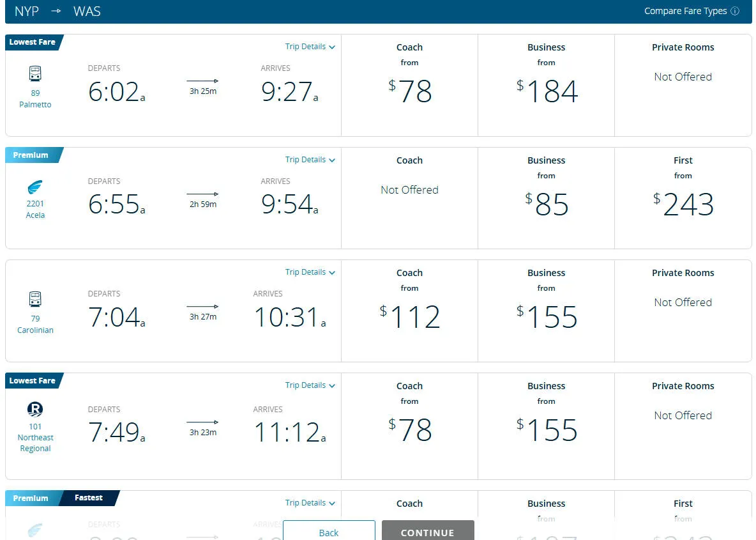Screen dimensions: 756x540
Task: Expand Trip Details for the 6:55a Acela
Action: pos(310,160)
